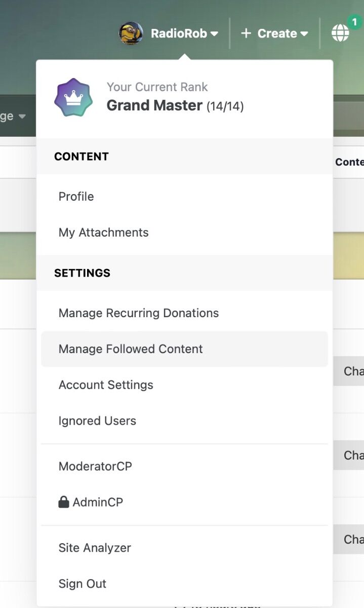Open Site Analyzer
The width and height of the screenshot is (364, 608).
[x=184, y=548]
